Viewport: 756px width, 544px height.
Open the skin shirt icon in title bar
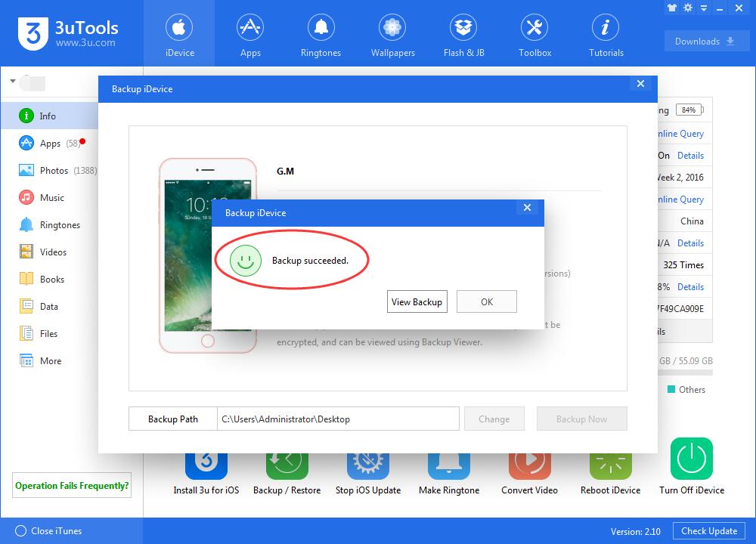point(672,8)
